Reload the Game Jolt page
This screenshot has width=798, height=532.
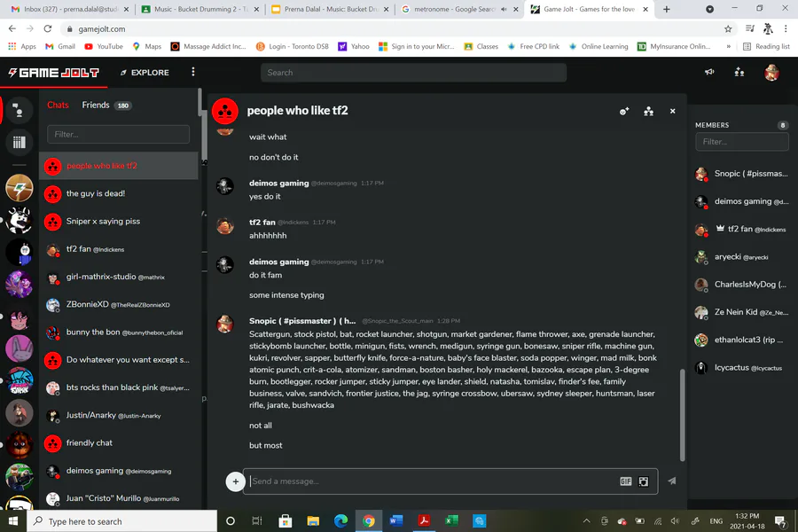[48, 29]
